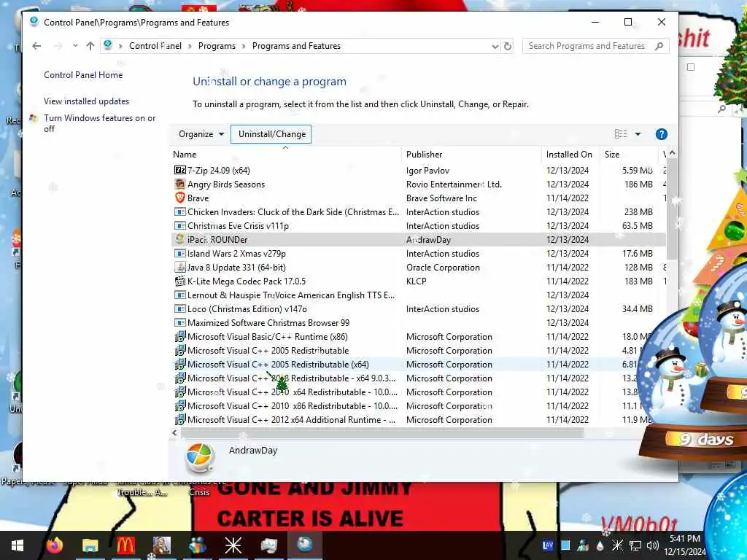
Task: Select Loco (Christmas Edition) v147o
Action: [x=418, y=308]
